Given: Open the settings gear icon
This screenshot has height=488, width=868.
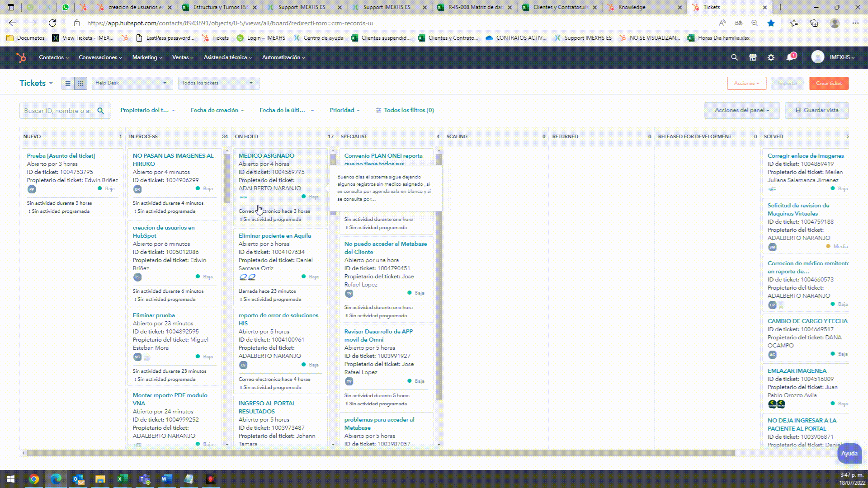Looking at the screenshot, I should click(771, 57).
